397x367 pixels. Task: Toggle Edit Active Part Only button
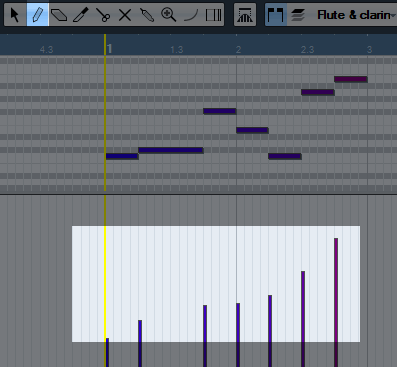click(x=298, y=15)
